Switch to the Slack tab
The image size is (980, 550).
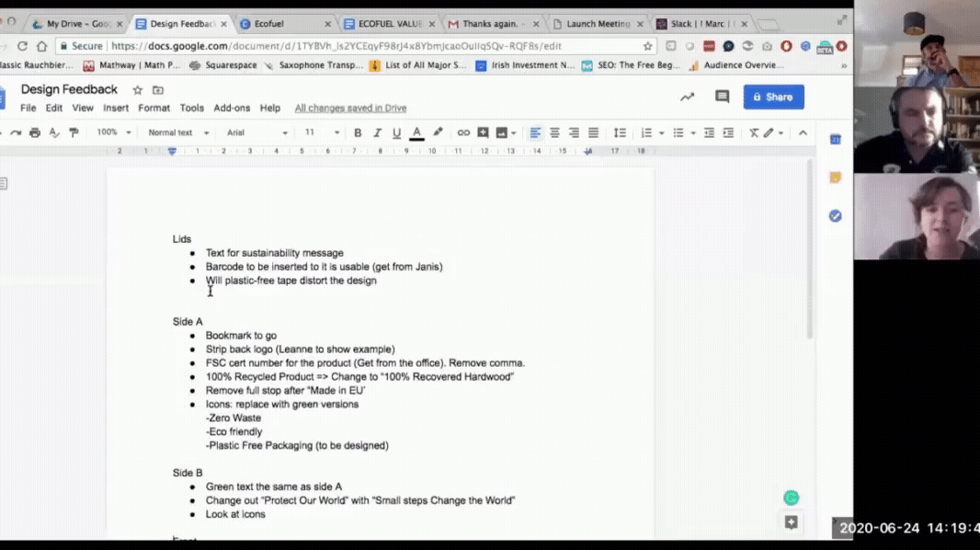(x=701, y=24)
